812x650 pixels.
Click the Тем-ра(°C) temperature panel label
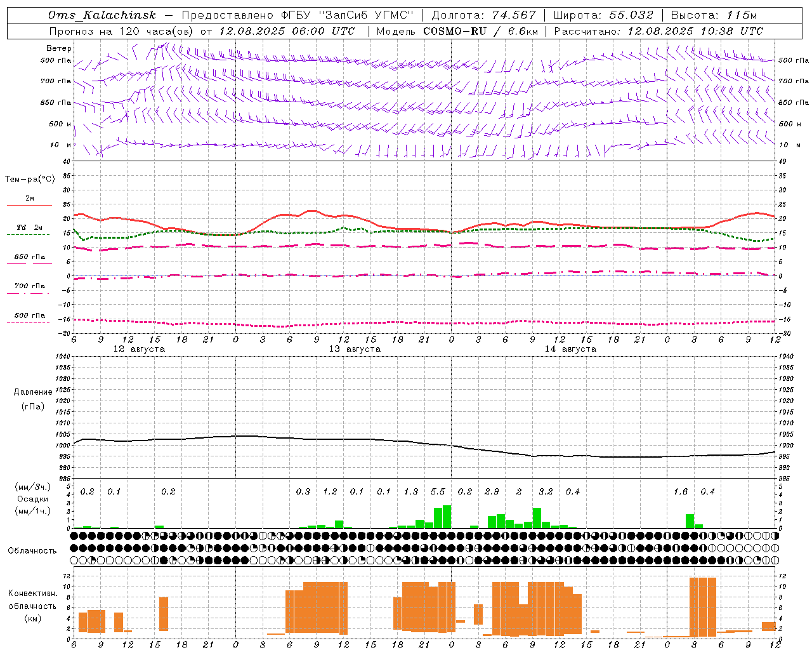click(30, 180)
